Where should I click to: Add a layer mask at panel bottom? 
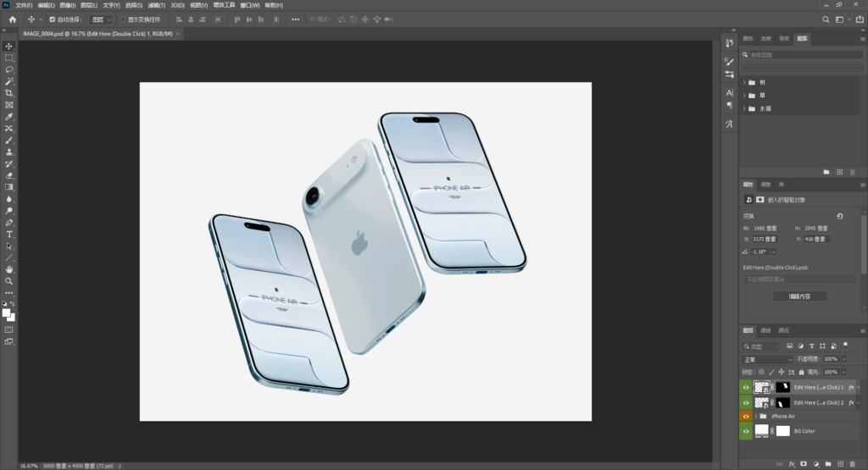pos(804,464)
